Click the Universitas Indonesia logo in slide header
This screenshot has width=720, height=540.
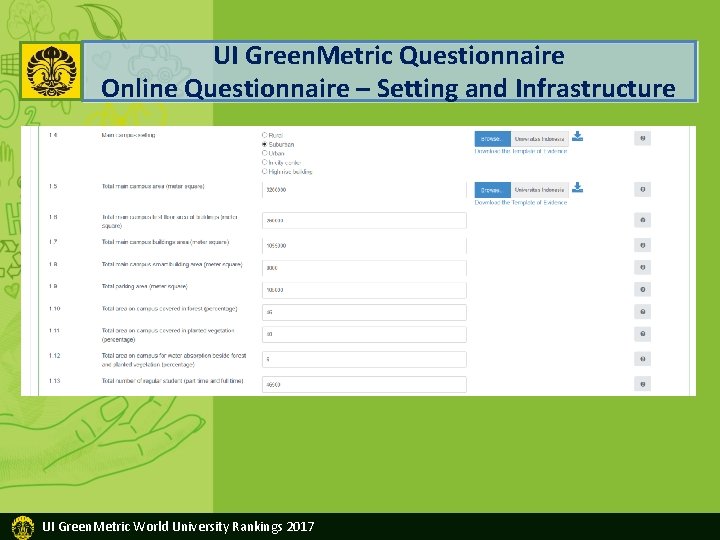coord(51,71)
